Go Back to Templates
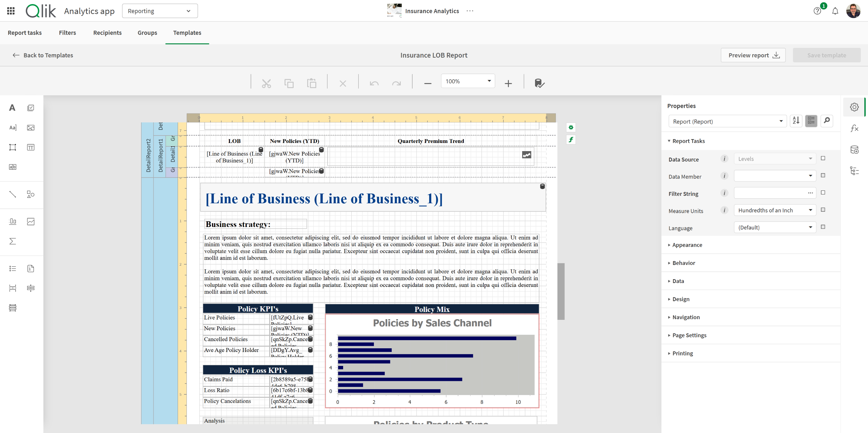 (x=43, y=55)
